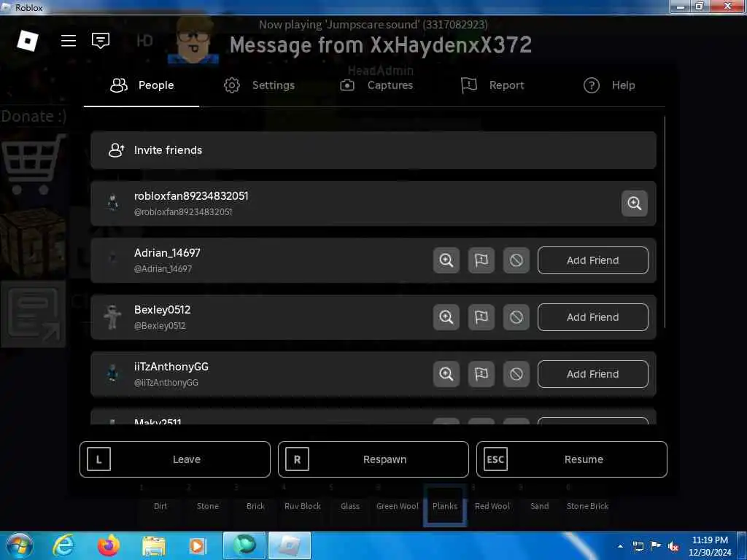Open the chat bubble icon
This screenshot has height=560, width=747.
[101, 41]
